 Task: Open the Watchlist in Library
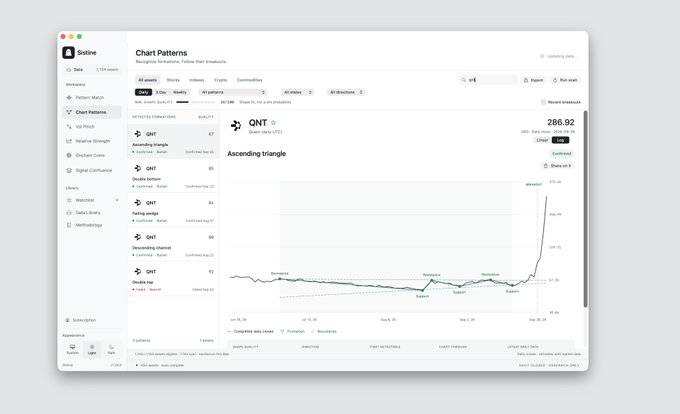tap(92, 200)
